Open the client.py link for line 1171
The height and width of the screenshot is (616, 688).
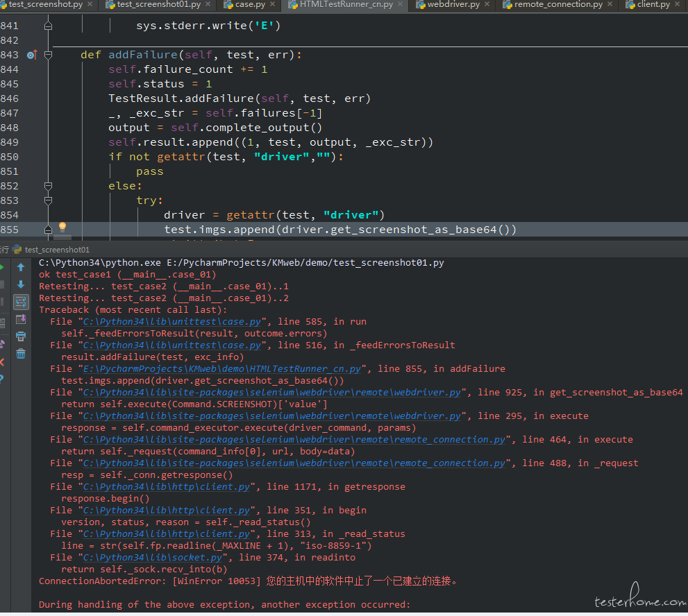167,487
